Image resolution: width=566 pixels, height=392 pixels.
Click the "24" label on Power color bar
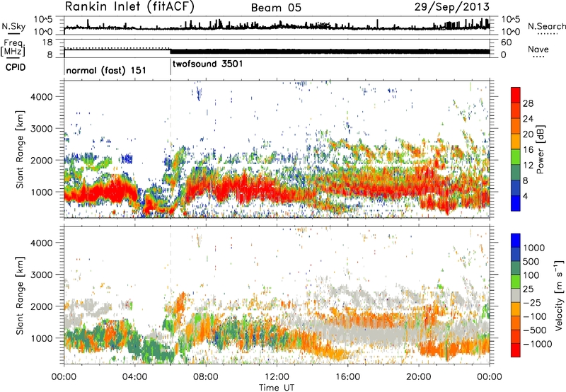[x=528, y=119]
